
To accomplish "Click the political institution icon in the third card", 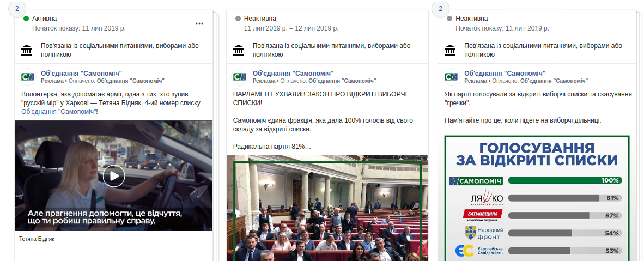I will [x=451, y=50].
